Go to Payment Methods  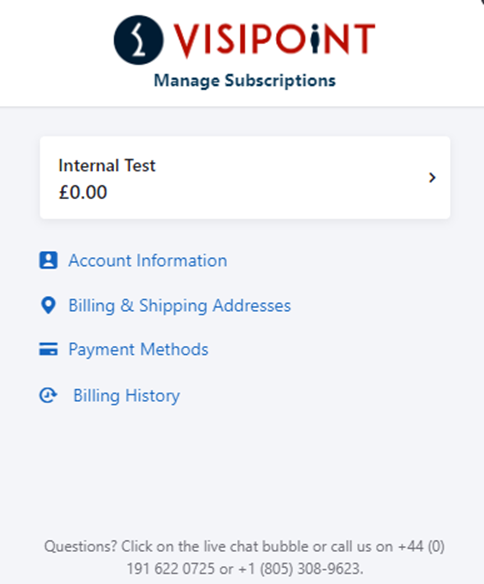tap(138, 350)
